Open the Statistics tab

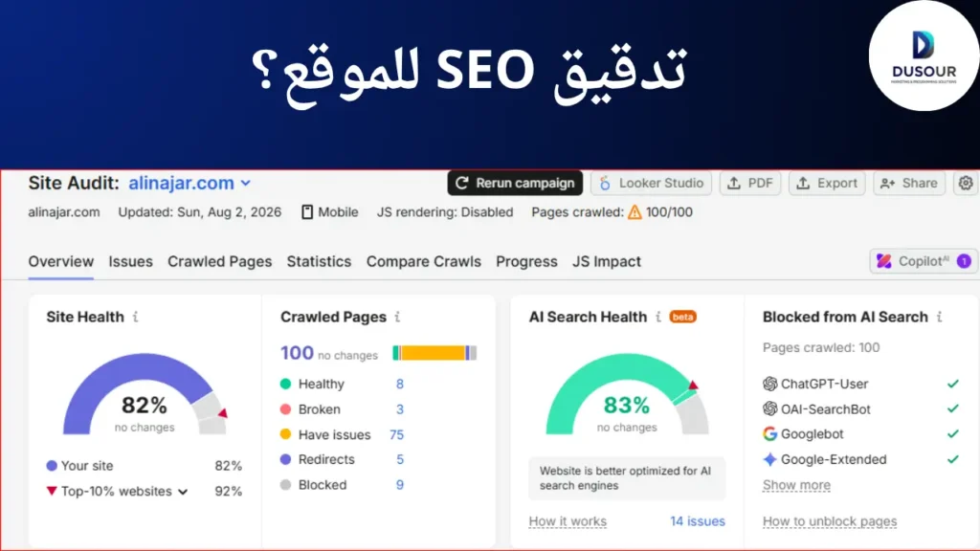pyautogui.click(x=319, y=262)
